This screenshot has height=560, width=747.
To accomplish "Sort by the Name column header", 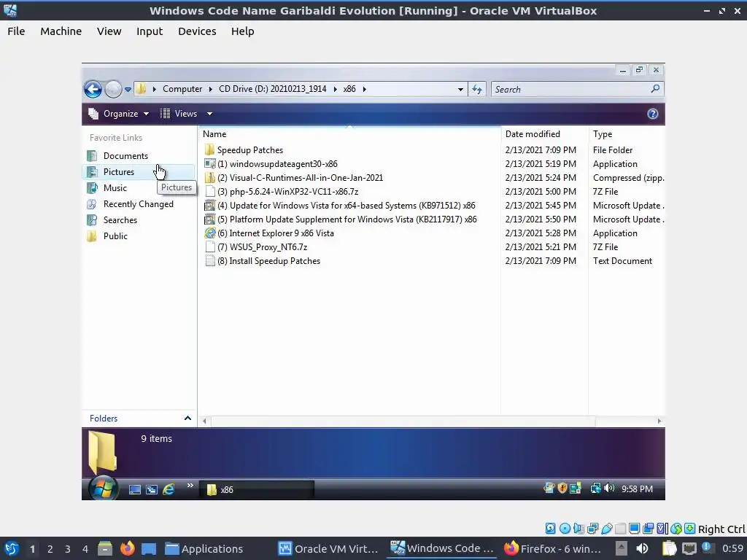I will [214, 134].
